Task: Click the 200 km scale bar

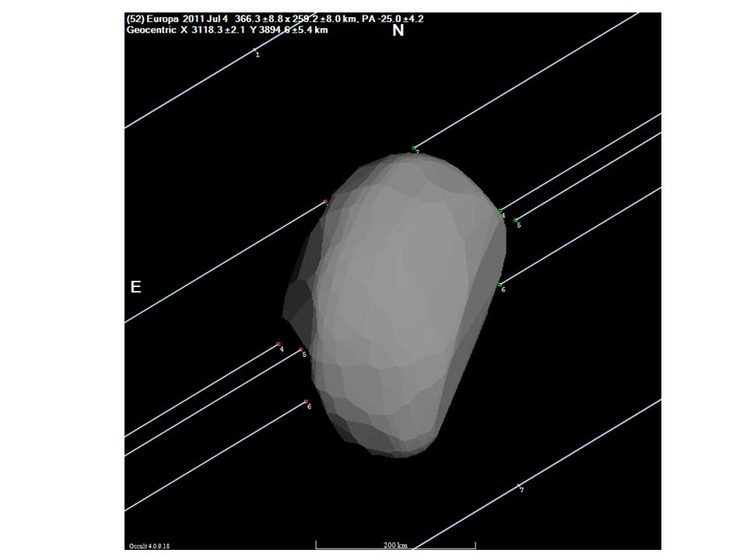Action: coord(395,545)
